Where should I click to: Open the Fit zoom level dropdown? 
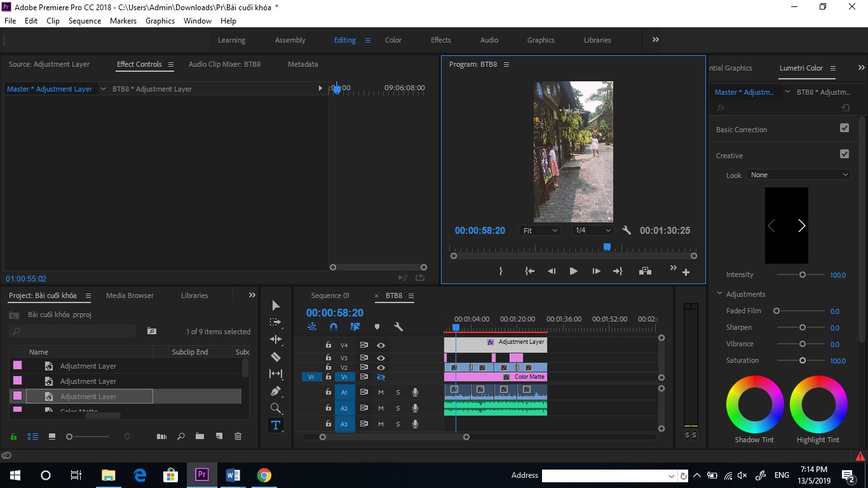(x=540, y=231)
